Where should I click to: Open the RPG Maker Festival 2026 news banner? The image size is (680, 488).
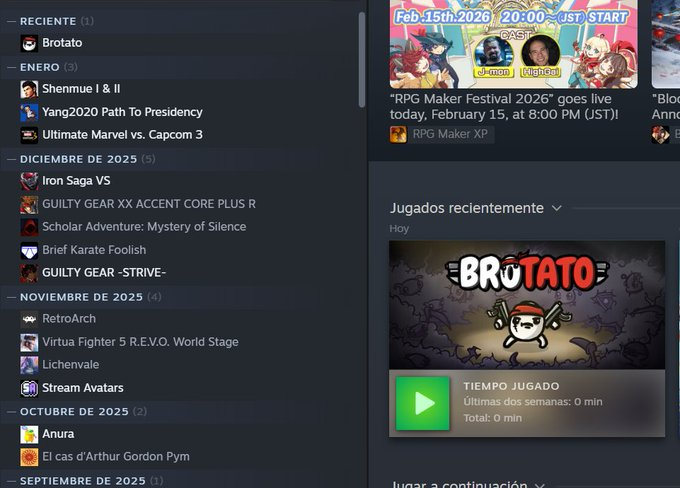513,44
